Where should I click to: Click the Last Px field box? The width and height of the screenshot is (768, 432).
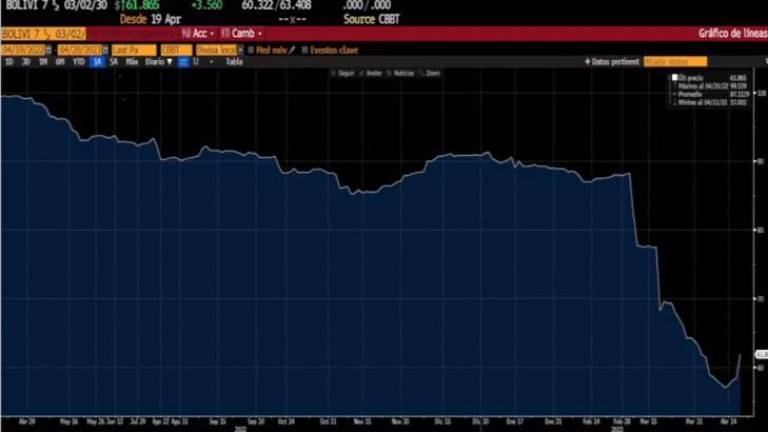(132, 49)
